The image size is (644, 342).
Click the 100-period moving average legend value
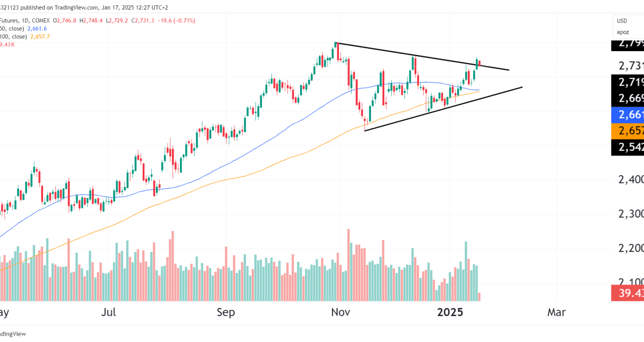pos(40,36)
